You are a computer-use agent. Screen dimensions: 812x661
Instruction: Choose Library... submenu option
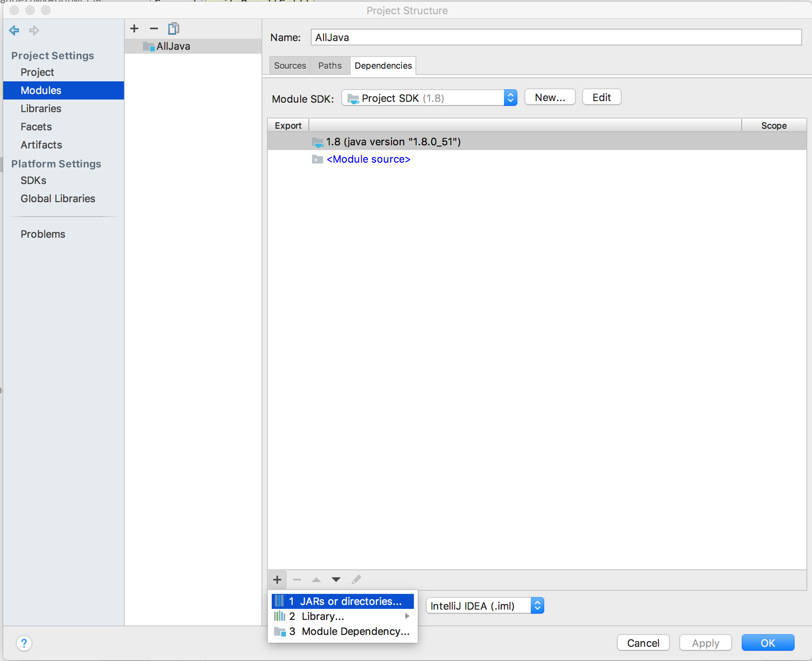tap(343, 616)
